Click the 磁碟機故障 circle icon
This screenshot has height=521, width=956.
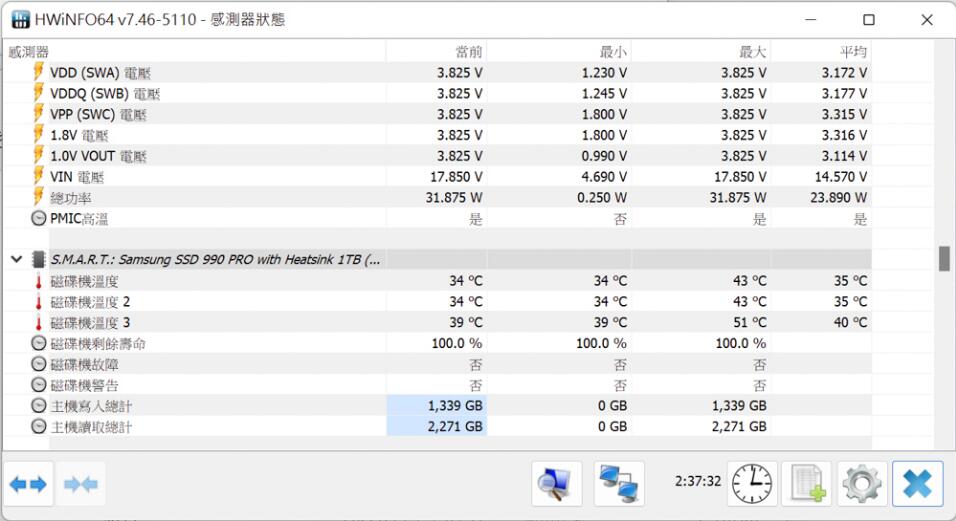point(38,364)
